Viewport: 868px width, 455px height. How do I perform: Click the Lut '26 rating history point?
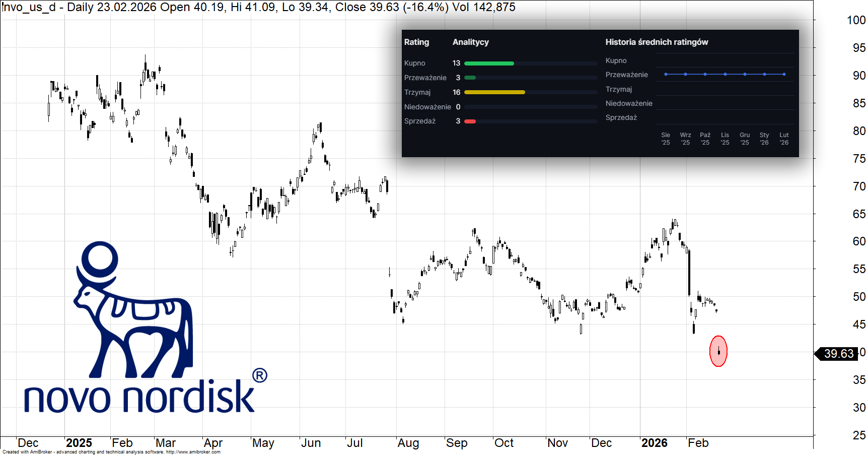784,74
